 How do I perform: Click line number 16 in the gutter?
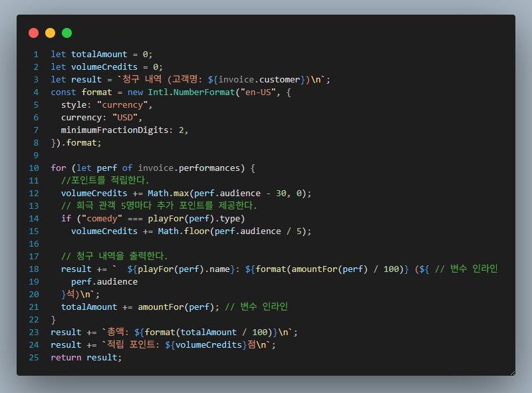click(34, 243)
